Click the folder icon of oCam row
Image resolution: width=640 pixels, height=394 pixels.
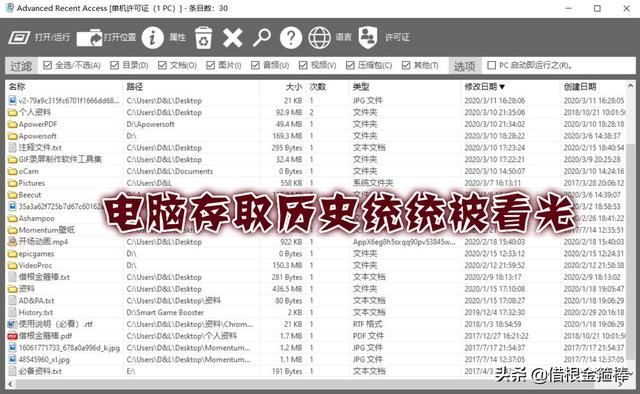click(12, 171)
